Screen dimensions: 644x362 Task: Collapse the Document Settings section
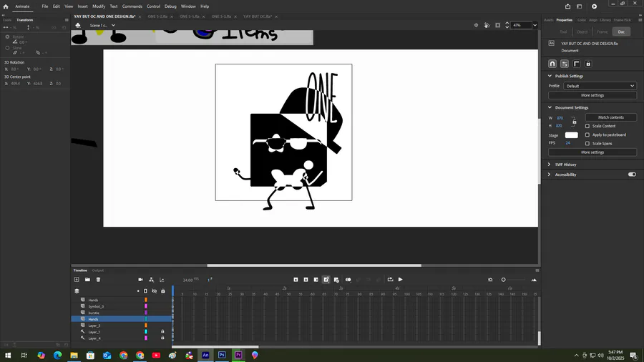click(x=550, y=107)
